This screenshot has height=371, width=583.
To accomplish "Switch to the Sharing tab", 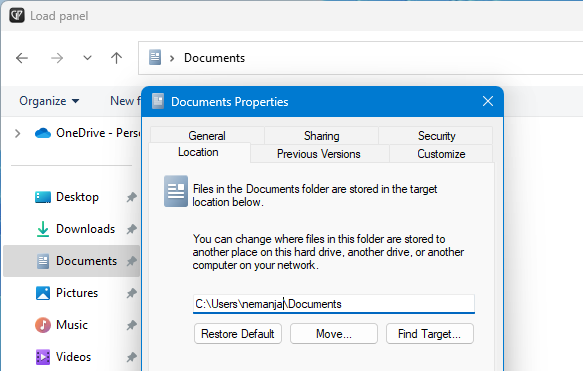I will [322, 136].
